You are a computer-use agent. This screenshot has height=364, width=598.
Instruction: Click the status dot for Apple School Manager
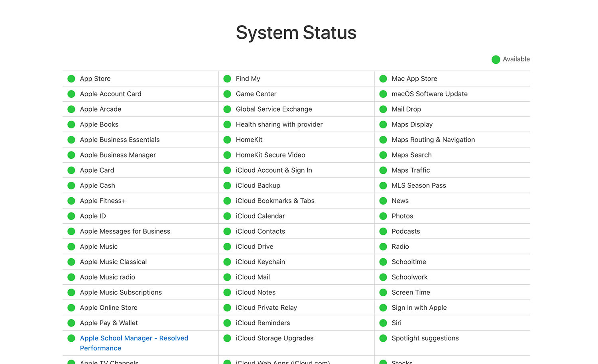(x=71, y=338)
